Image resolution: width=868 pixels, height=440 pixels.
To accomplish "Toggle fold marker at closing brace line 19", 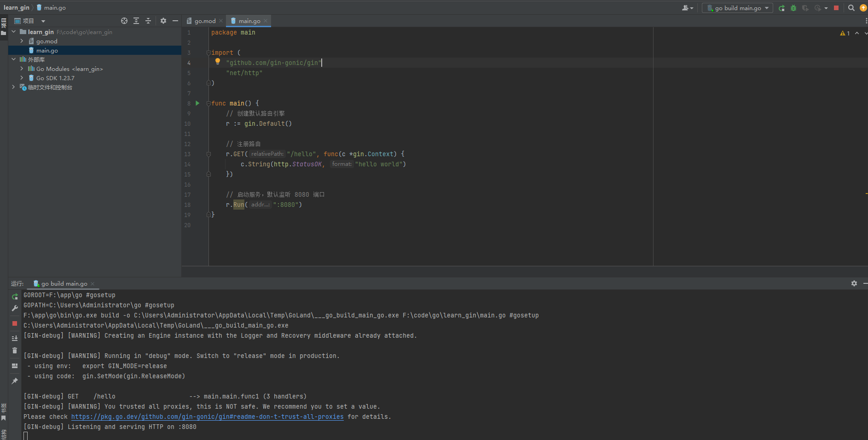I will pyautogui.click(x=208, y=215).
